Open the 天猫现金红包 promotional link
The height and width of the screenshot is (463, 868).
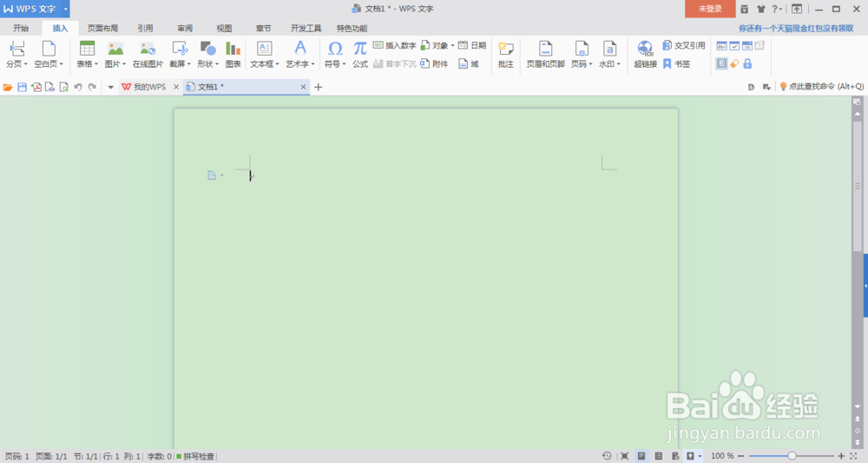tap(796, 29)
